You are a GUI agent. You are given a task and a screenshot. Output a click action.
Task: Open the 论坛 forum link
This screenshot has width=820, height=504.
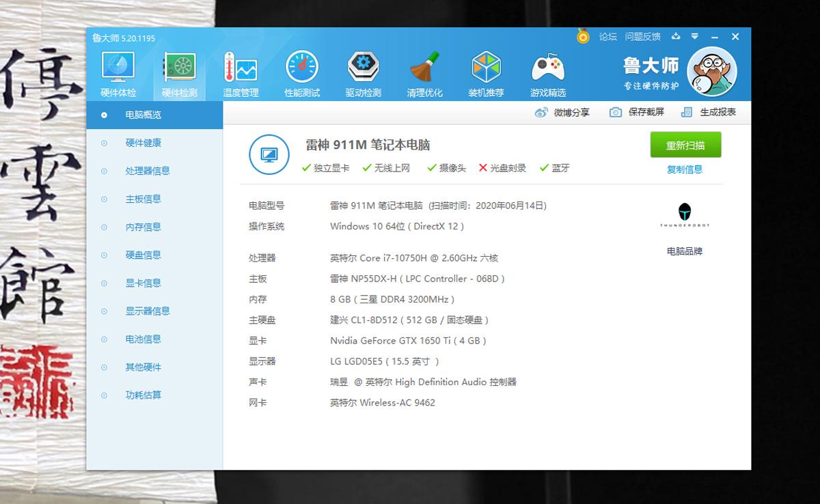pyautogui.click(x=607, y=37)
